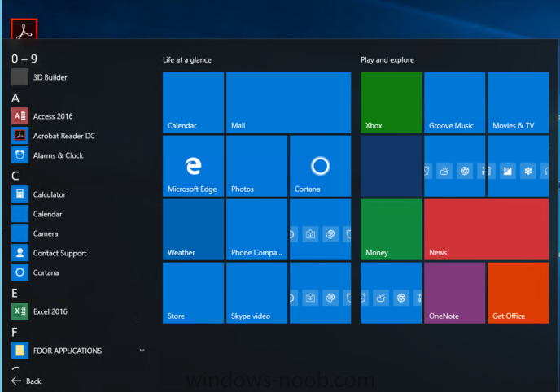The width and height of the screenshot is (560, 392).
Task: Open the Calendar tile
Action: 193,102
